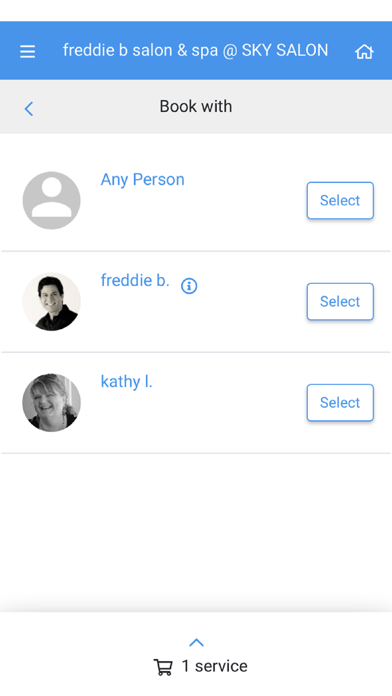The width and height of the screenshot is (392, 696).
Task: Tap the shopping cart icon
Action: click(x=163, y=667)
